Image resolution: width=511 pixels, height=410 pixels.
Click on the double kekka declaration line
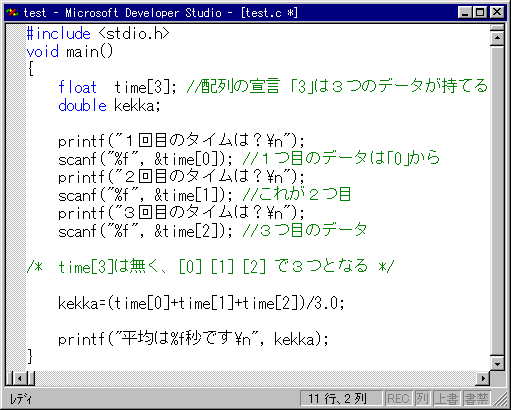pyautogui.click(x=109, y=106)
